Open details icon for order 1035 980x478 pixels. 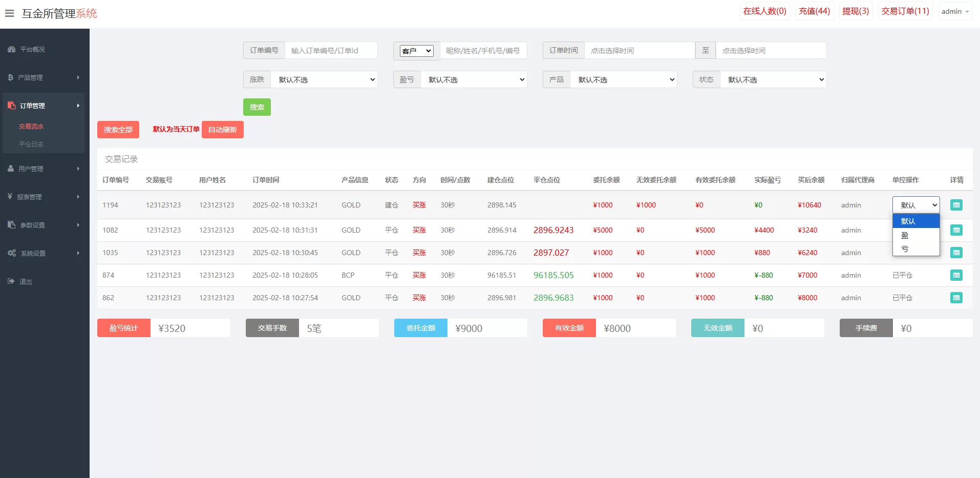956,253
